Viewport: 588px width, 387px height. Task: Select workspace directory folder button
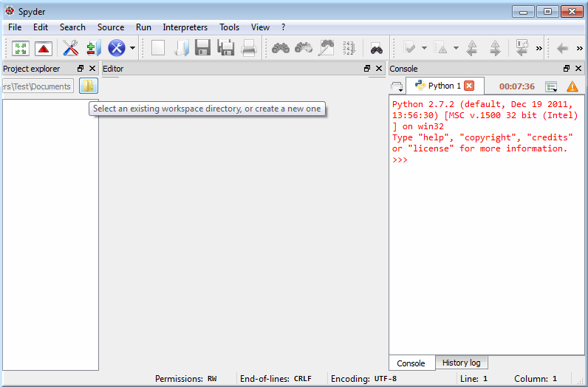coord(89,86)
